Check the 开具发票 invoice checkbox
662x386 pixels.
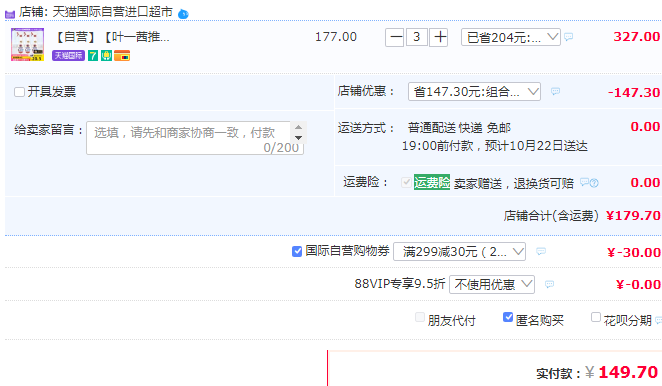[x=19, y=92]
